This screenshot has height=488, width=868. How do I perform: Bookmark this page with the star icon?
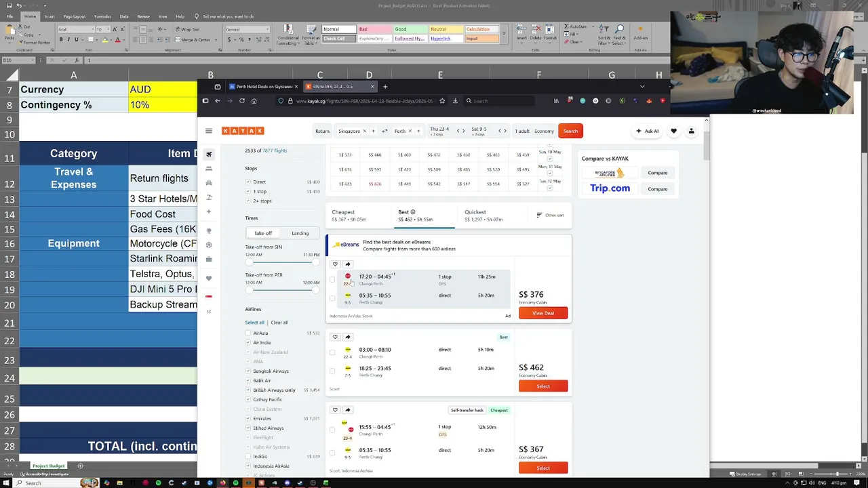click(442, 101)
